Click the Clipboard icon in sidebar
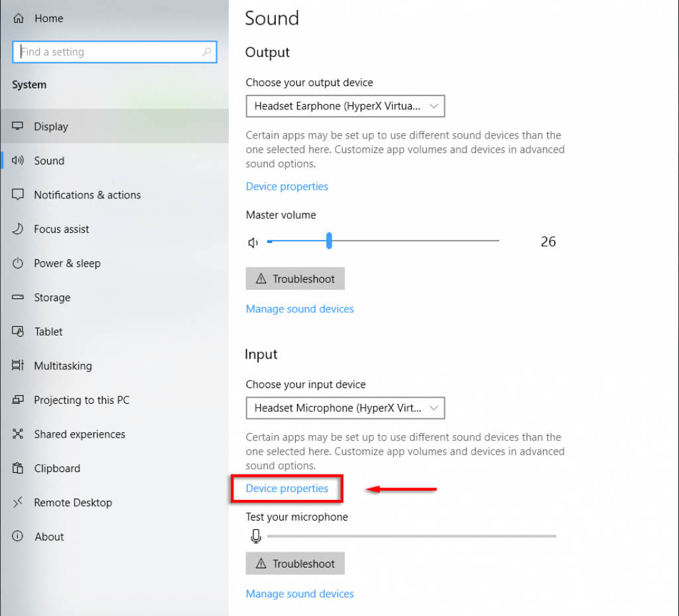 coord(18,468)
